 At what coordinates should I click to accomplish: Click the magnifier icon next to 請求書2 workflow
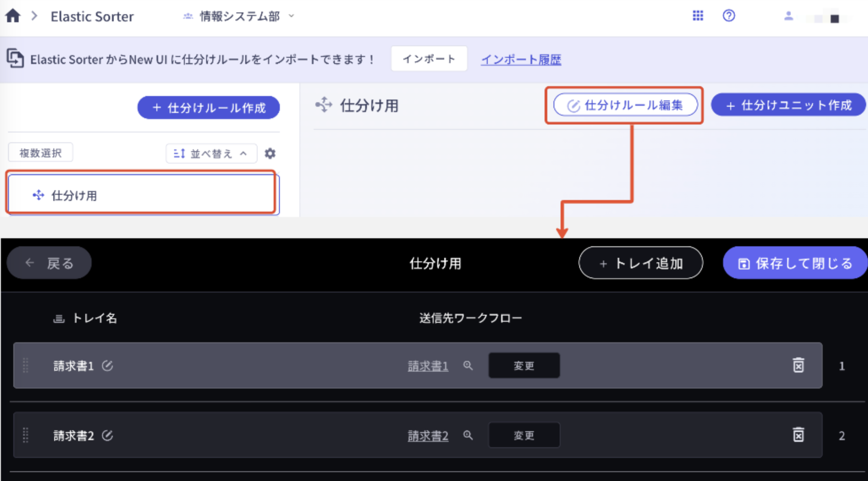468,435
